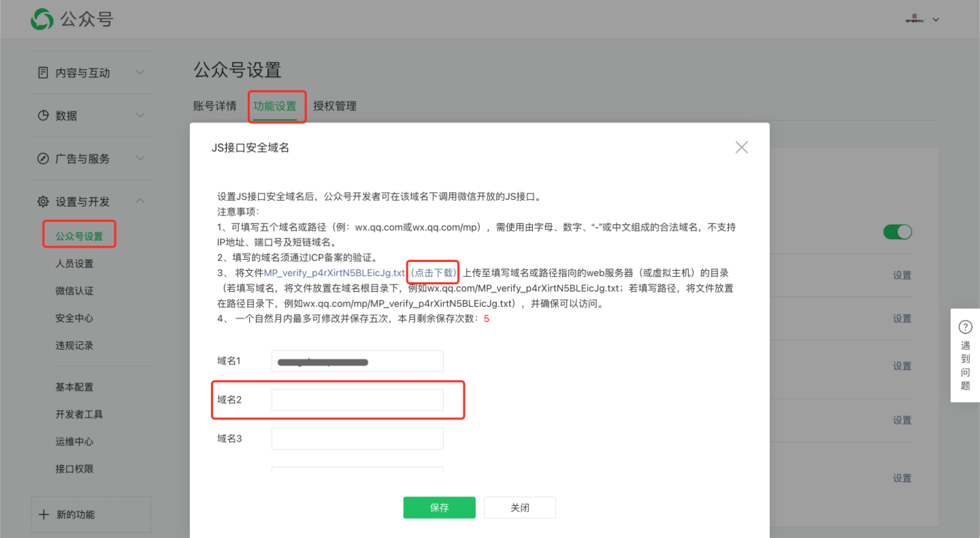The width and height of the screenshot is (980, 538).
Task: Click the 遇到问题 help panel
Action: [x=965, y=355]
